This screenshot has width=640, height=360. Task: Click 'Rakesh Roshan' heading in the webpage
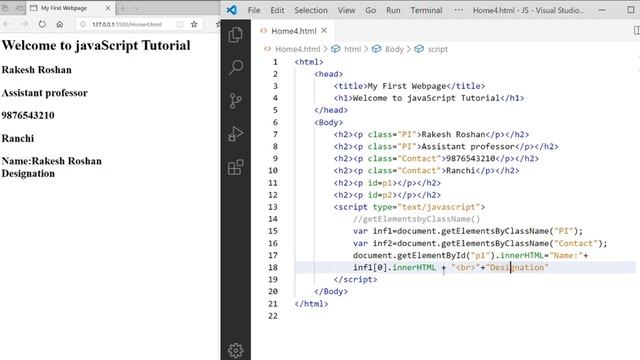(x=37, y=70)
